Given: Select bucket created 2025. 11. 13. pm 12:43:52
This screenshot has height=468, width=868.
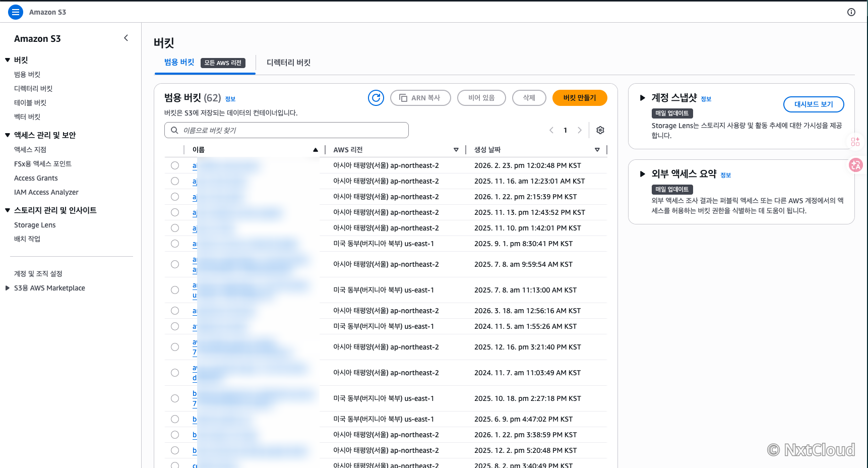Looking at the screenshot, I should point(175,212).
